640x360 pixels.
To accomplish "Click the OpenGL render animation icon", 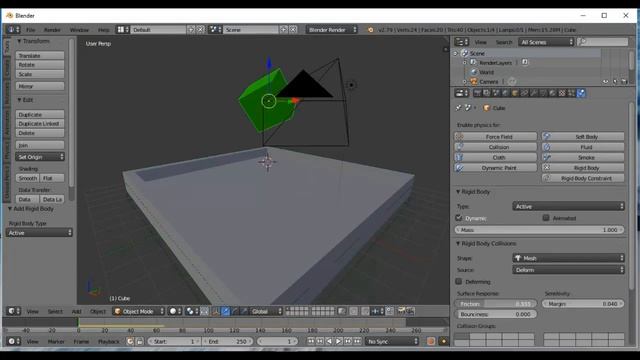I will tap(411, 311).
